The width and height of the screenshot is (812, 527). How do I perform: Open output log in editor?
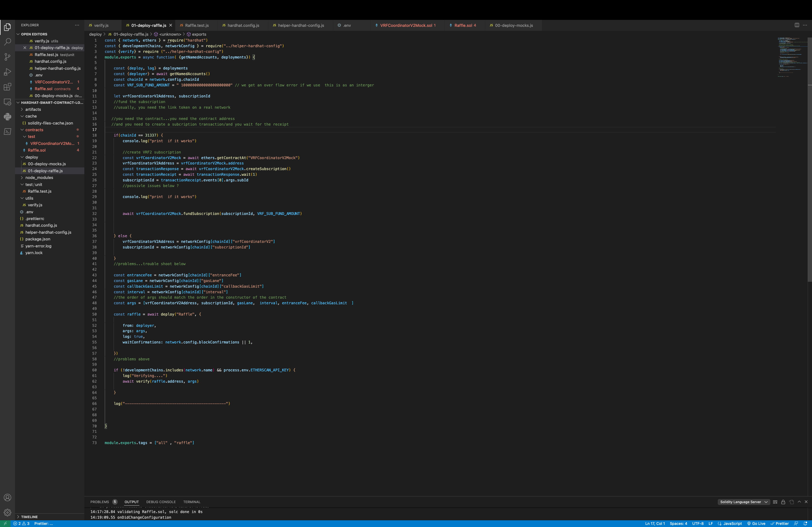click(x=791, y=502)
